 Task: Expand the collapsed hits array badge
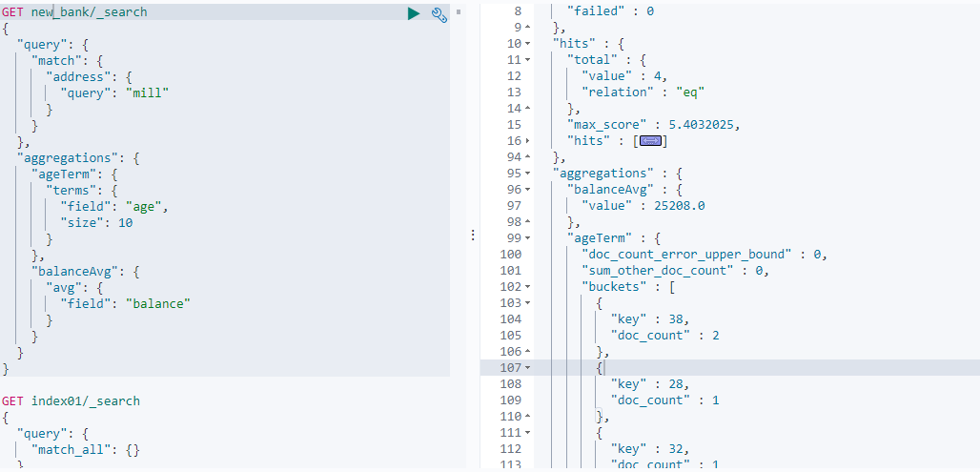(650, 141)
